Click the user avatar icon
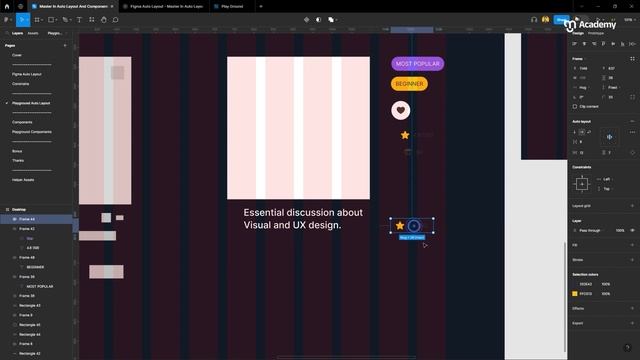 546,20
